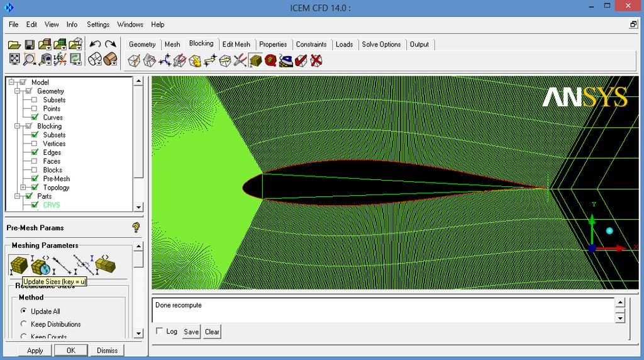This screenshot has height=360, width=644.
Task: Switch to the Geometry tab
Action: point(142,45)
